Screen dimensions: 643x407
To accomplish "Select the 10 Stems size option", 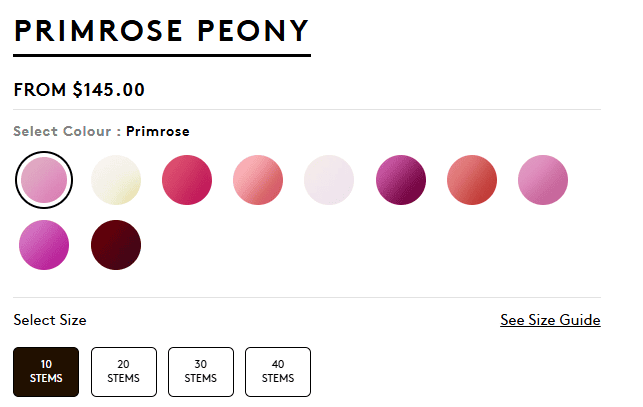I will (46, 372).
